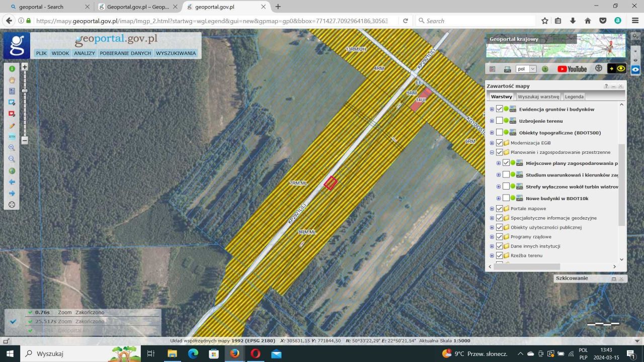Screen dimensions: 644x362
Task: Switch to the Legenda tab
Action: tap(574, 97)
